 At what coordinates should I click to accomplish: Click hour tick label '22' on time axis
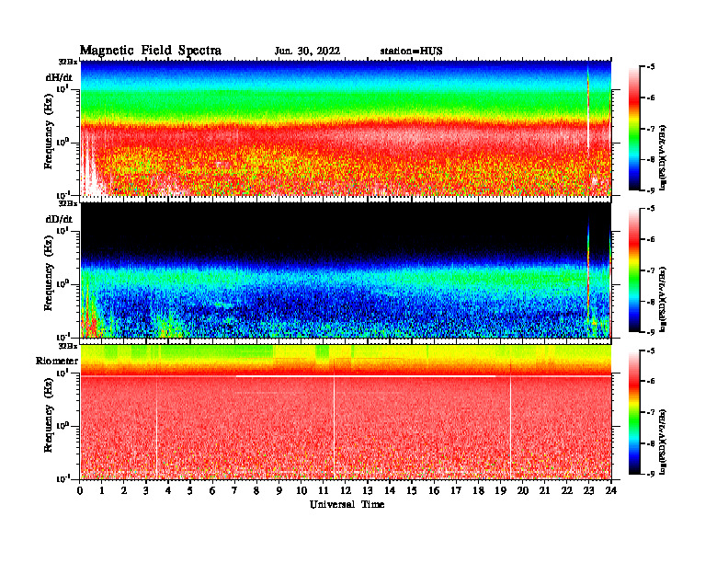coord(566,490)
